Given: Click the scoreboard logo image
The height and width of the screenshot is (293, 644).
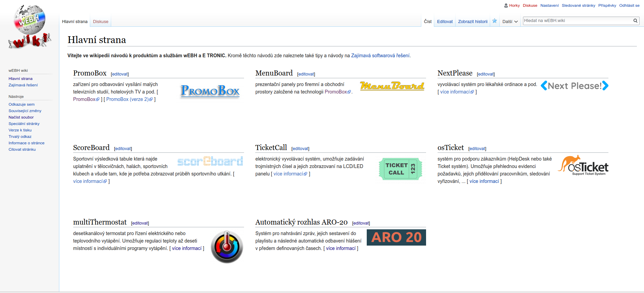Looking at the screenshot, I should click(x=210, y=161).
